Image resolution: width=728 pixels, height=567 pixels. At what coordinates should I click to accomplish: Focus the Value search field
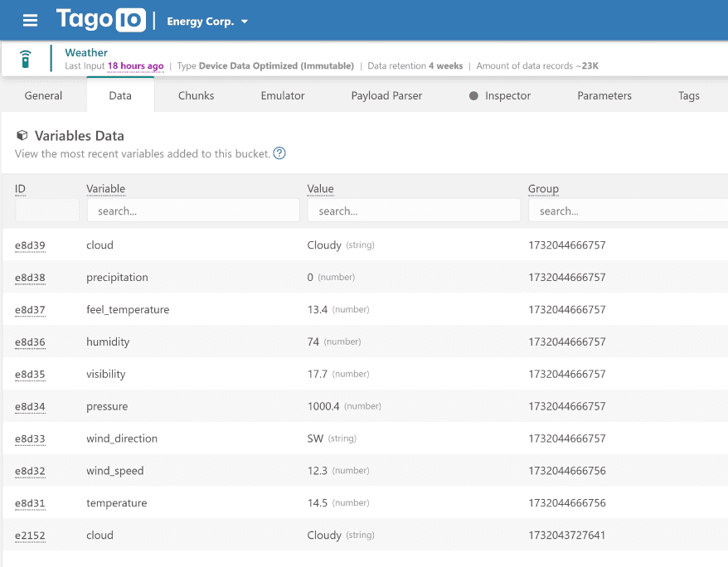coord(414,211)
